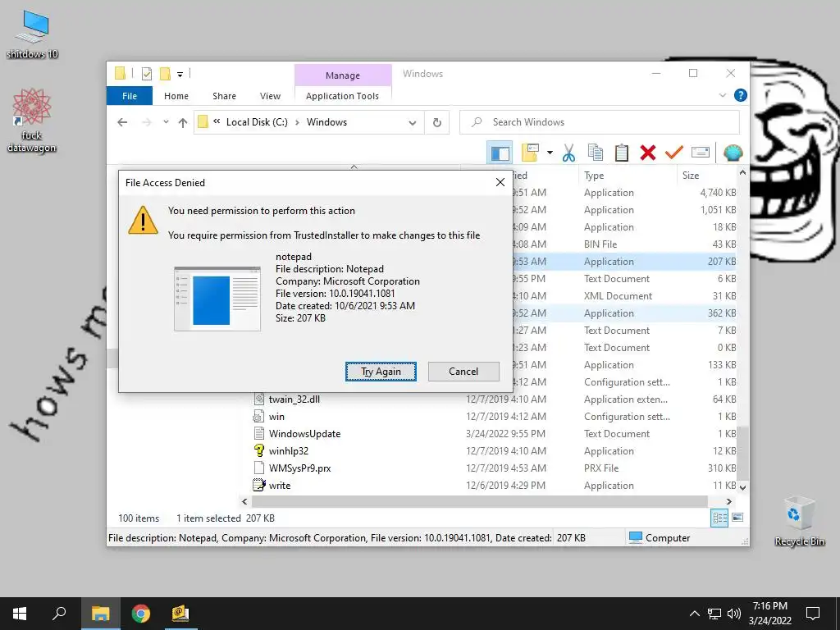Viewport: 840px width, 630px height.
Task: Switch to the Share ribbon tab
Action: tap(224, 96)
